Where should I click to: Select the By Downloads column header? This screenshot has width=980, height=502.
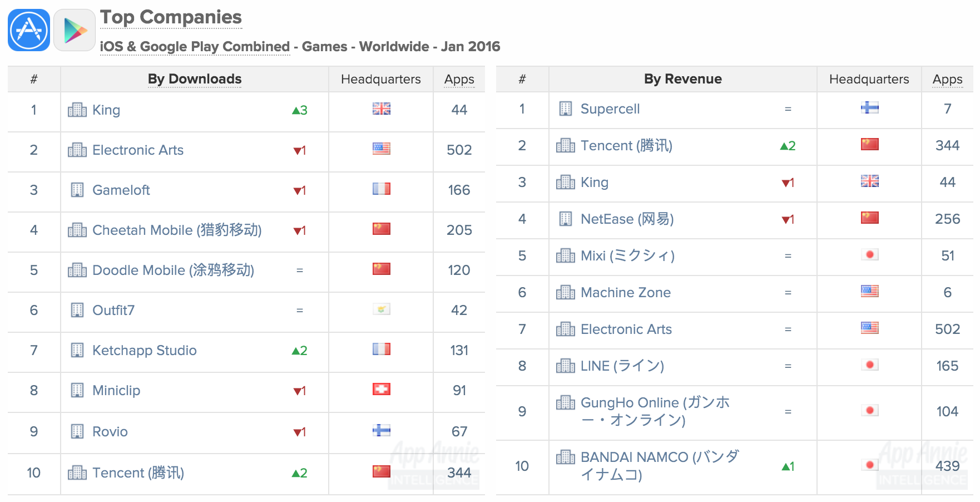(195, 79)
